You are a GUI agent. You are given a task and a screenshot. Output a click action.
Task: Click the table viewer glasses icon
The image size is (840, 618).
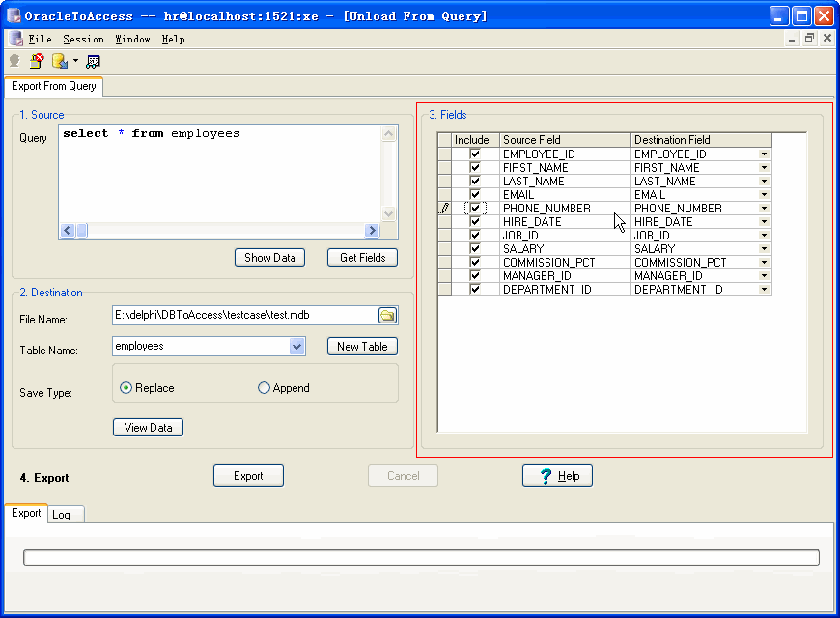click(93, 62)
